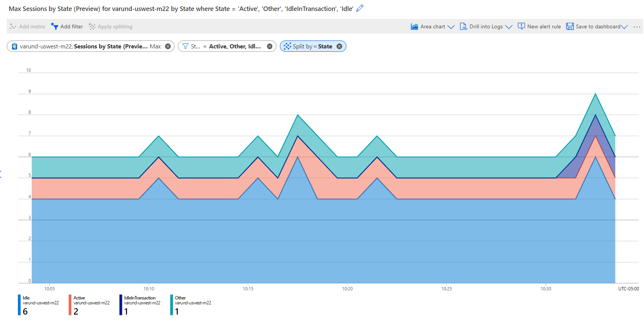The height and width of the screenshot is (321, 644).
Task: Remove the Sessions by State metric pill
Action: (x=168, y=47)
